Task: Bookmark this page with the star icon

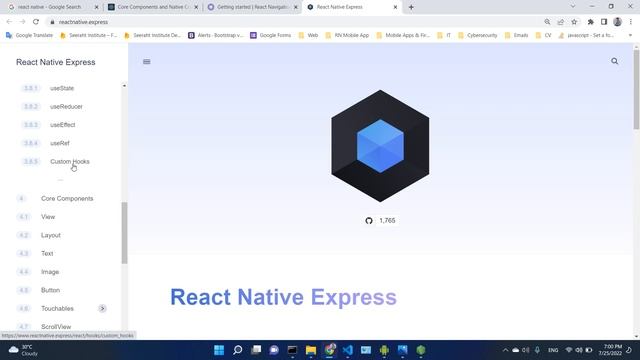Action: (x=574, y=22)
